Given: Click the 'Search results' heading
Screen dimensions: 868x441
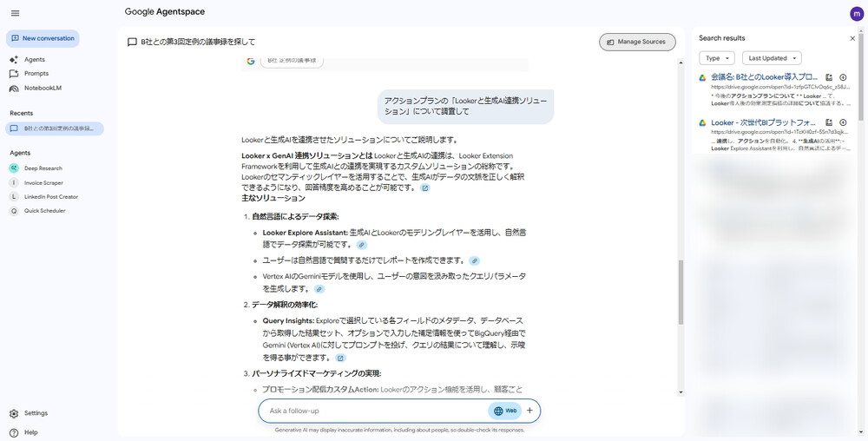Looking at the screenshot, I should pyautogui.click(x=722, y=38).
